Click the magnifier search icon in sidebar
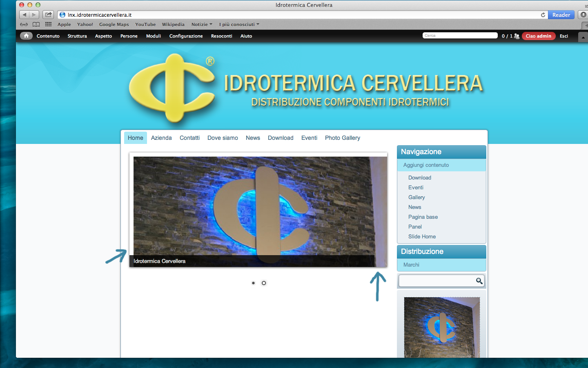588x368 pixels. click(479, 281)
